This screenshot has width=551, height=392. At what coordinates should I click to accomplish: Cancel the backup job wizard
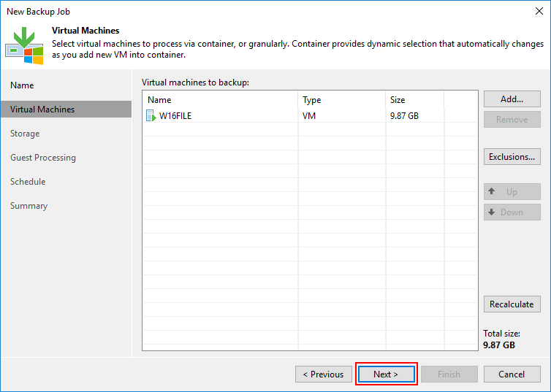click(512, 374)
